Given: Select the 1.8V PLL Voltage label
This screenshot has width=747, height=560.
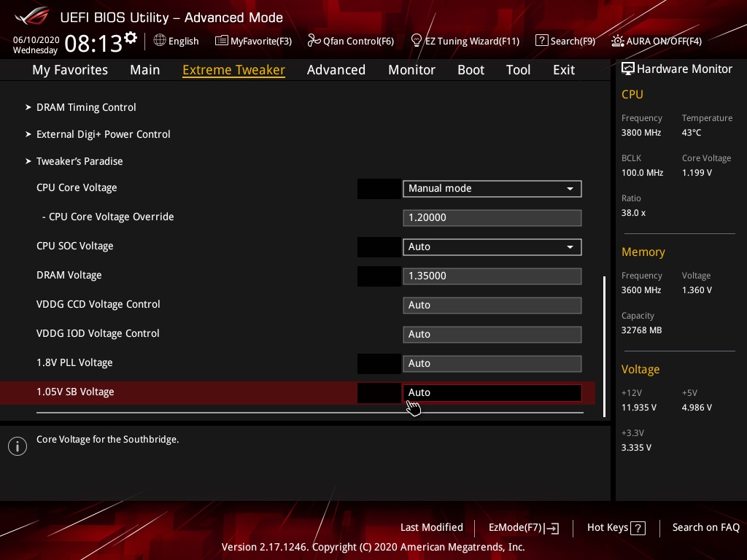Looking at the screenshot, I should tap(74, 362).
